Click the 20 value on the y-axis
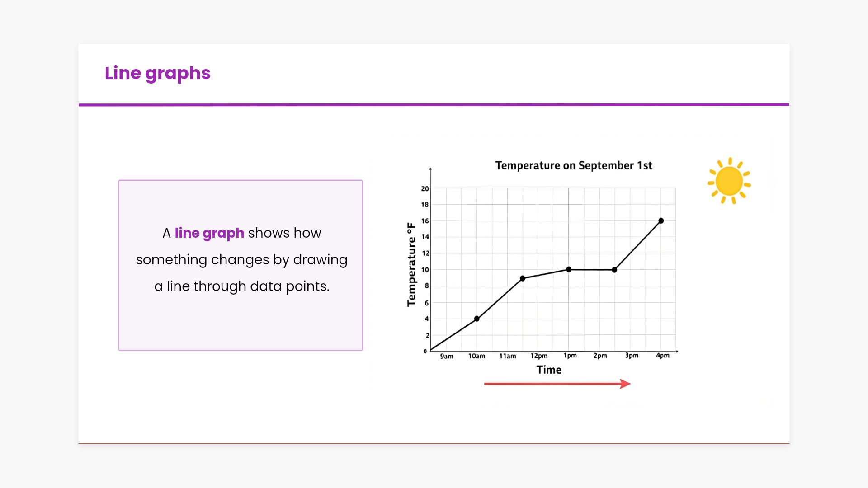The height and width of the screenshot is (488, 868). point(425,188)
